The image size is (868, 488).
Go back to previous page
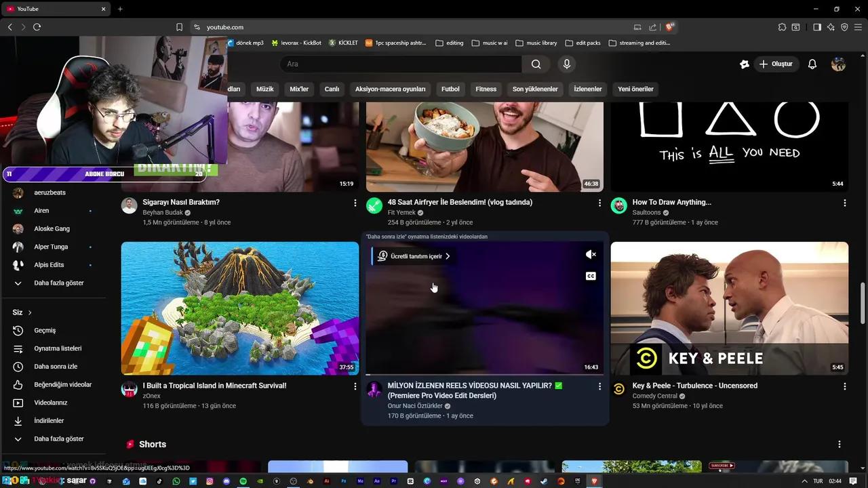tap(9, 27)
